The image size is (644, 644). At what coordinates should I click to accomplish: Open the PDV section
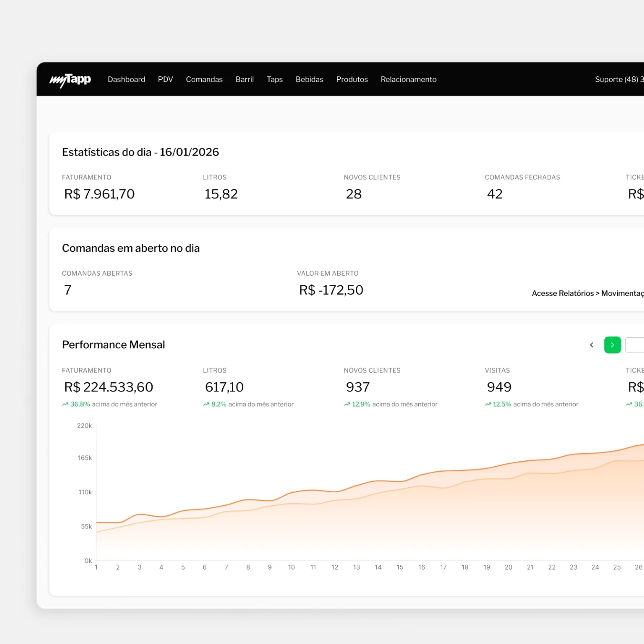pos(166,80)
